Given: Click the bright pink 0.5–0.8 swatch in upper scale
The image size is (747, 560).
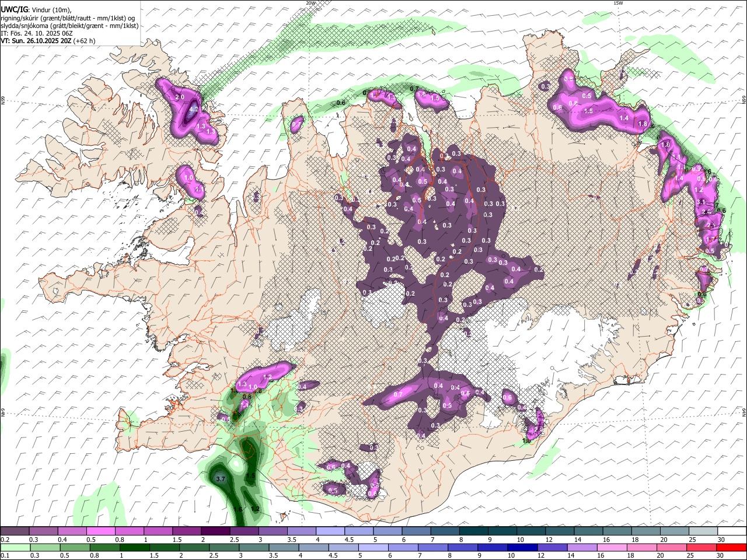Looking at the screenshot, I should point(100,531).
